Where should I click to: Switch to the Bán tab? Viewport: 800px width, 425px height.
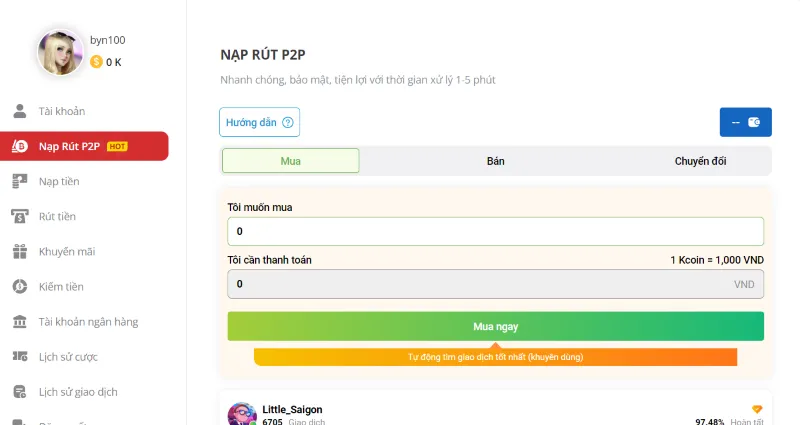(496, 161)
